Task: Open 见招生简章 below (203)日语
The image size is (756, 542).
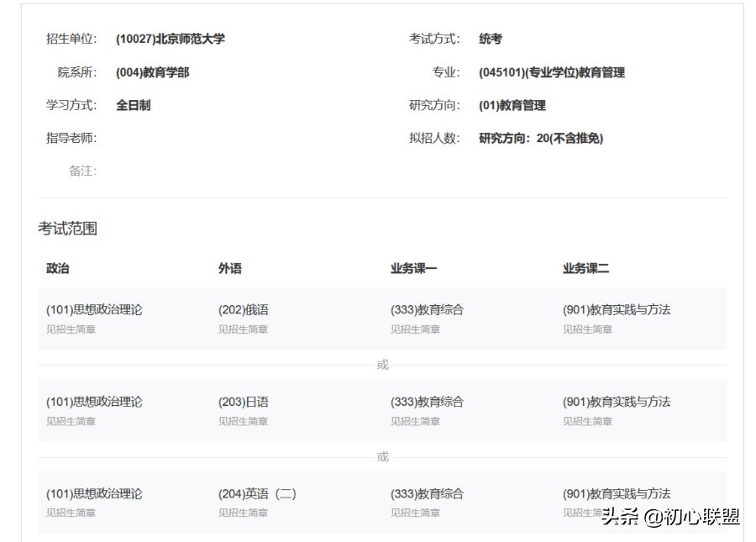Action: click(242, 421)
